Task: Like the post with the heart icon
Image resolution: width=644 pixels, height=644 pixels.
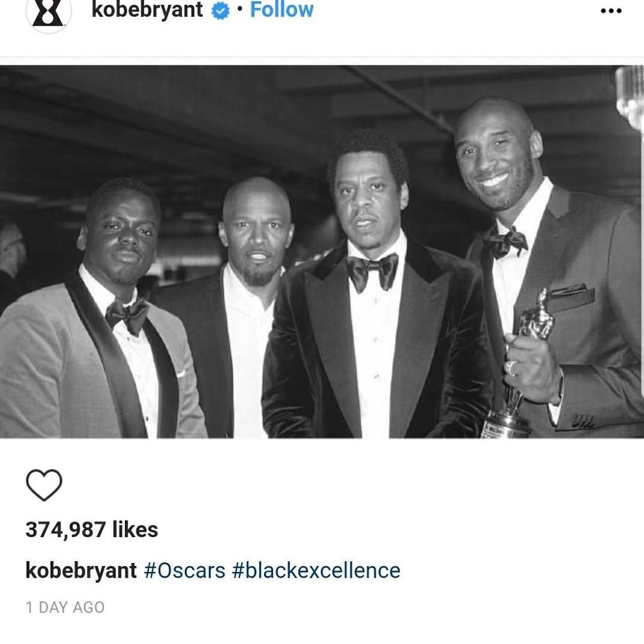Action: click(44, 485)
